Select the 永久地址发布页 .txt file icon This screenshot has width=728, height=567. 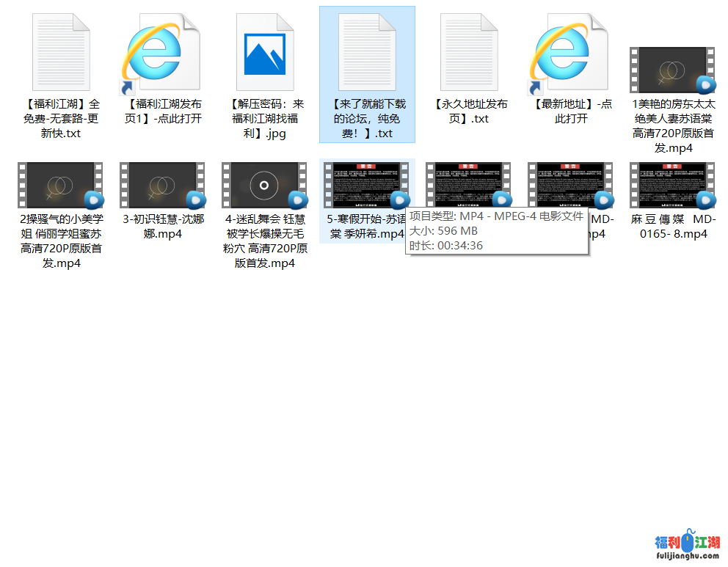click(469, 51)
